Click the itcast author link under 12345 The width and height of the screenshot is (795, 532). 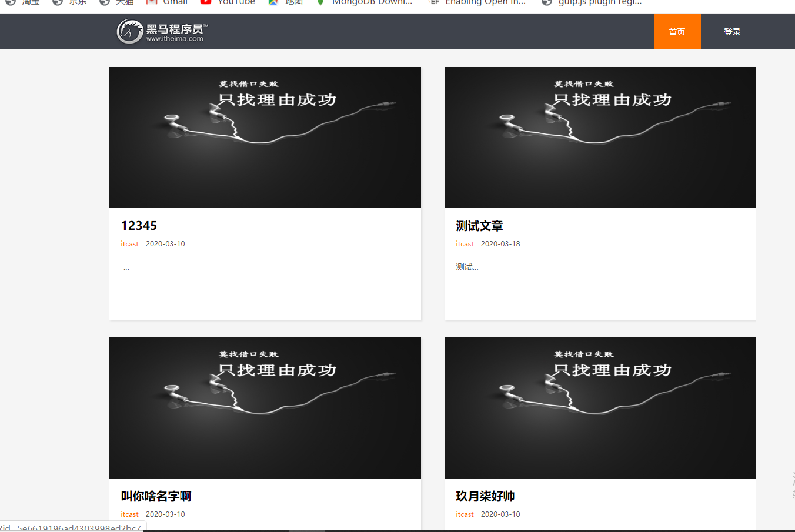[x=129, y=243]
